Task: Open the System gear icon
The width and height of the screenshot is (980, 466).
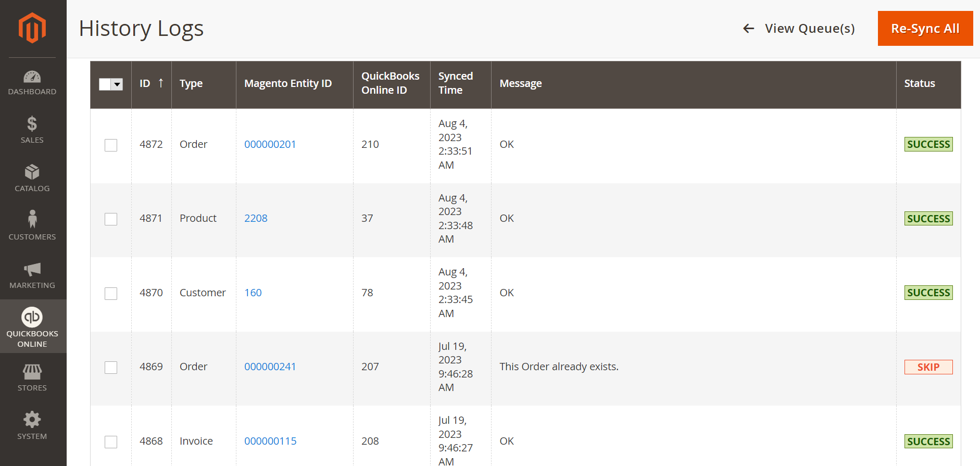Action: [32, 420]
